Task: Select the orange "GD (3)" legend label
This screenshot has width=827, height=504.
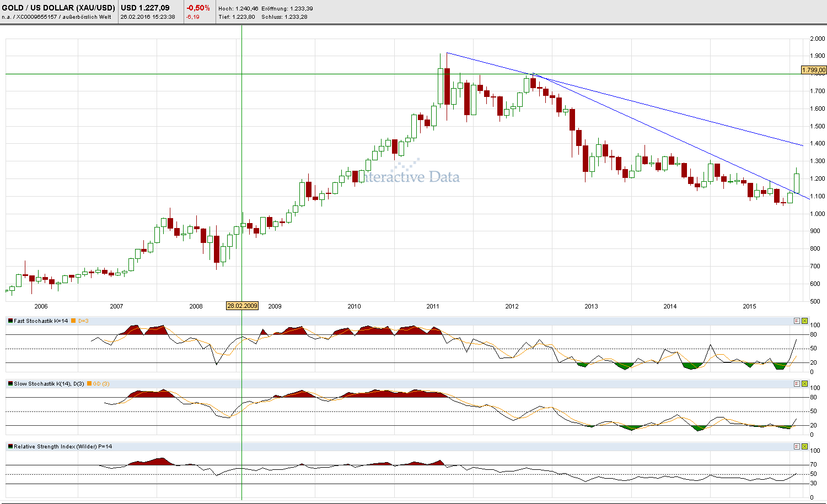Action: pos(101,383)
